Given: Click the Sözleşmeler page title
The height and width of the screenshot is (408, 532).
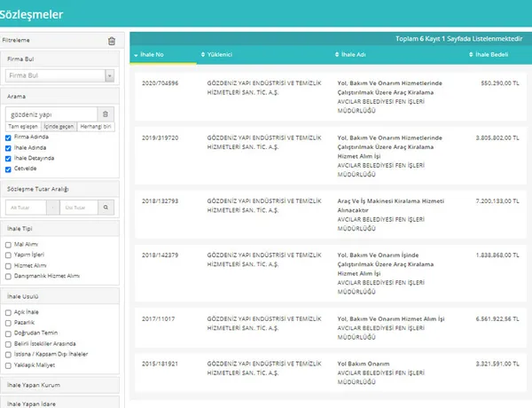Looking at the screenshot, I should click(31, 14).
